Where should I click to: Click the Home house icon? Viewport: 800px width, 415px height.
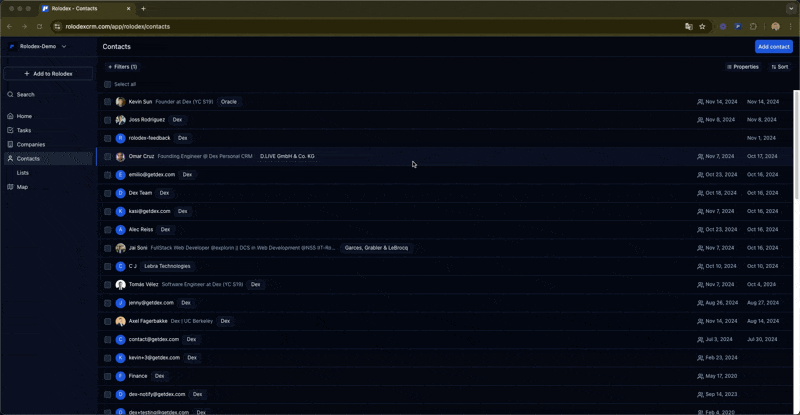[10, 116]
